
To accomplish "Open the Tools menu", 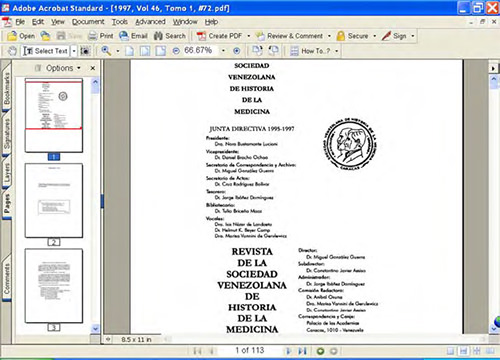I will point(119,22).
